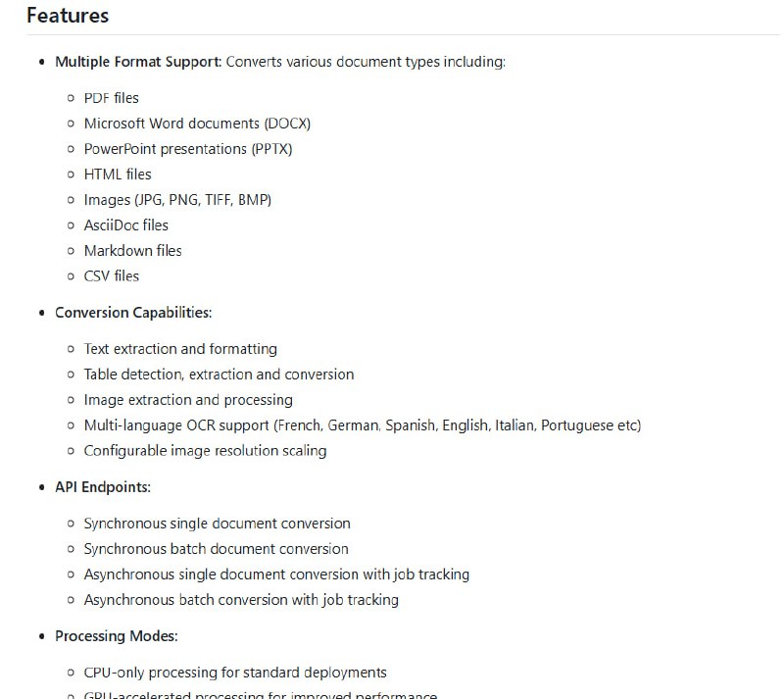Click PowerPoint presentations (PPTX) text
The height and width of the screenshot is (699, 784).
click(188, 149)
